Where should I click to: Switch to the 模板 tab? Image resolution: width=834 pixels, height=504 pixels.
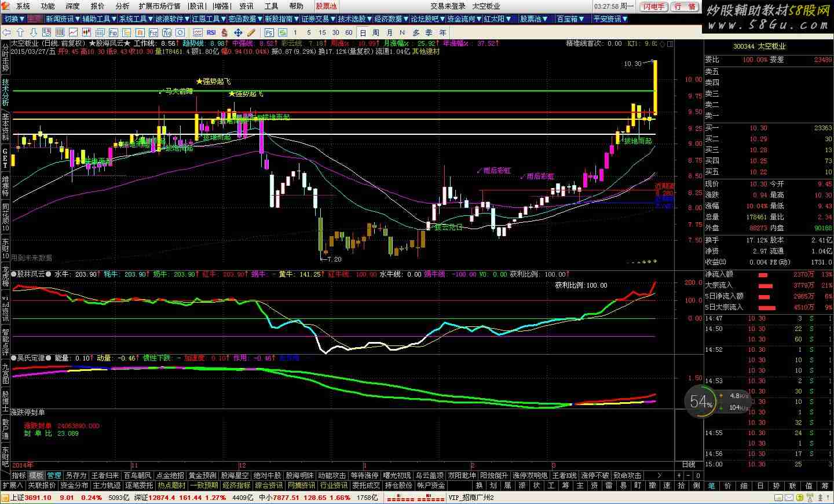point(36,476)
